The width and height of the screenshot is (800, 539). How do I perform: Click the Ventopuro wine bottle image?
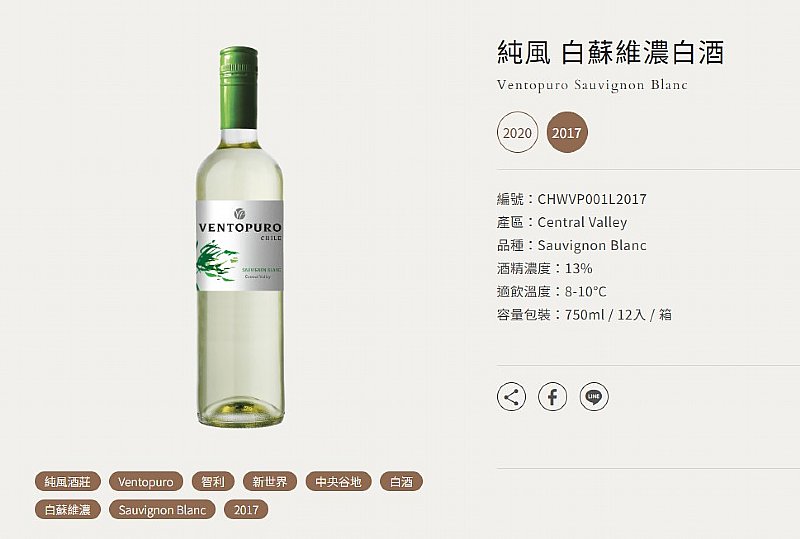tap(240, 237)
